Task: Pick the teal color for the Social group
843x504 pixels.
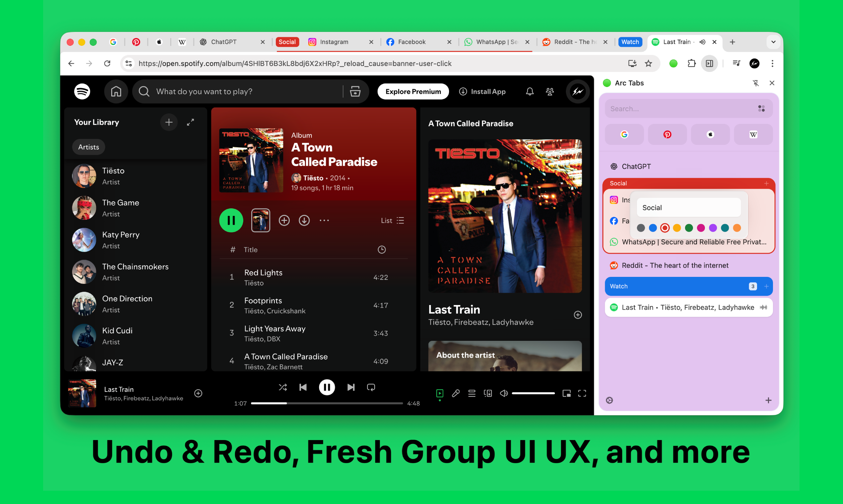Action: point(725,228)
